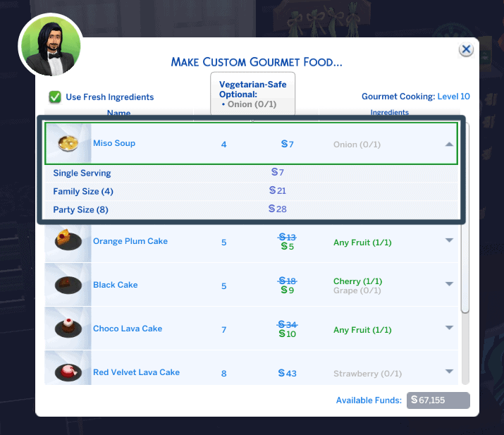Image resolution: width=504 pixels, height=435 pixels.
Task: Expand Black Cake serving sizes
Action: coord(449,285)
